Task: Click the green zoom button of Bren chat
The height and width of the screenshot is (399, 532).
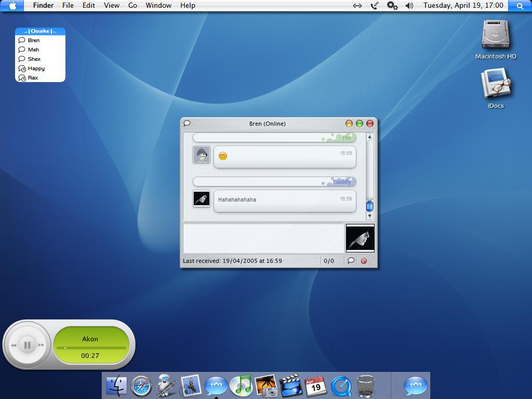Action: [360, 124]
